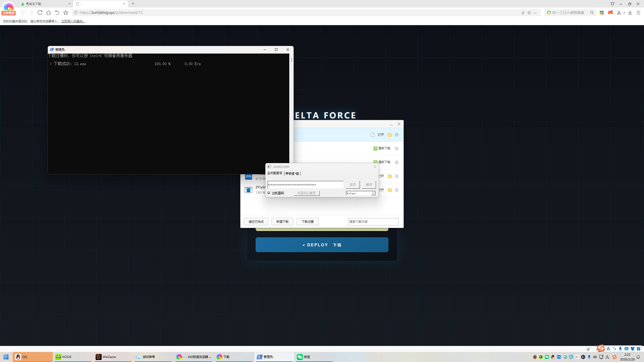This screenshot has height=362, width=644.
Task: Open dropdown arrow beside scissors tool
Action: [x=624, y=13]
